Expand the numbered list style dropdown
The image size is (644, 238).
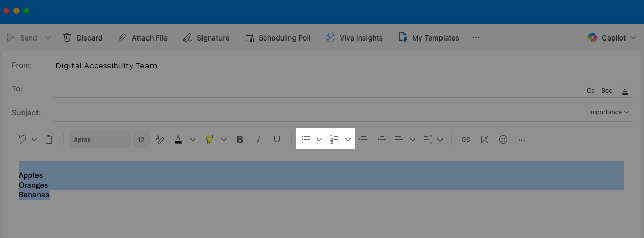pos(348,140)
